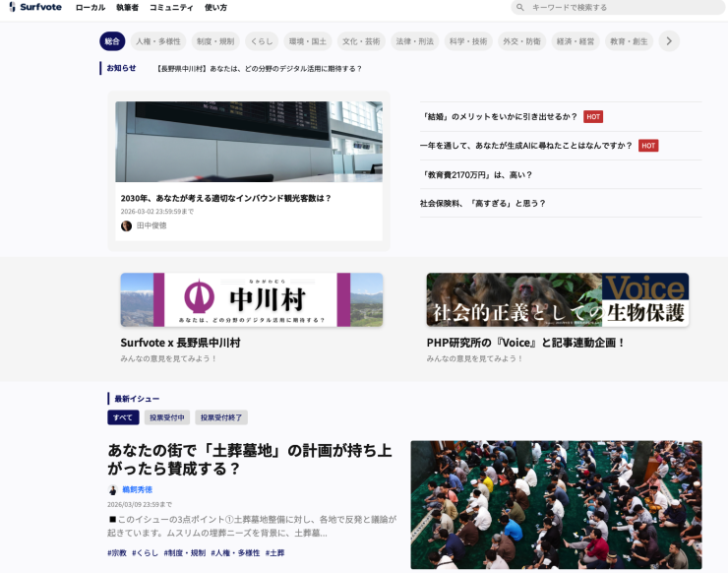Click the HOT badge beside 生成AI issue
Image resolution: width=728 pixels, height=573 pixels.
point(648,146)
